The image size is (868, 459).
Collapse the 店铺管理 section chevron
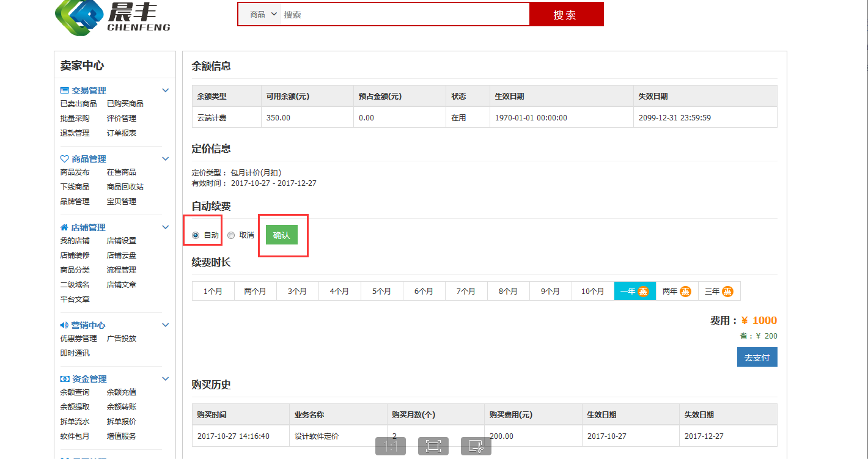coord(165,227)
